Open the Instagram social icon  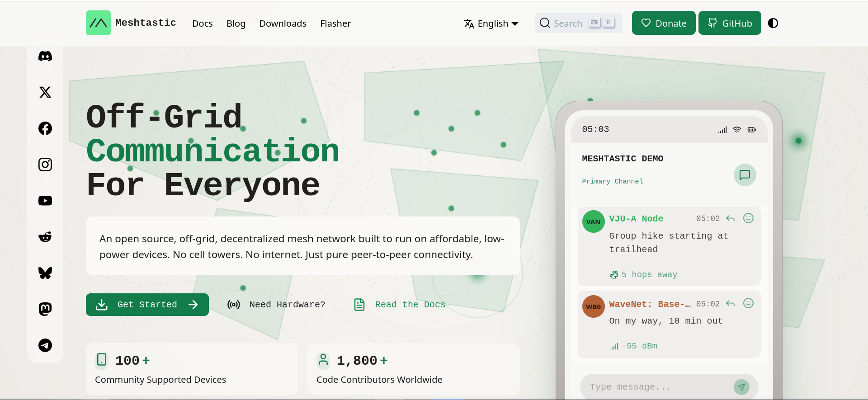coord(45,165)
